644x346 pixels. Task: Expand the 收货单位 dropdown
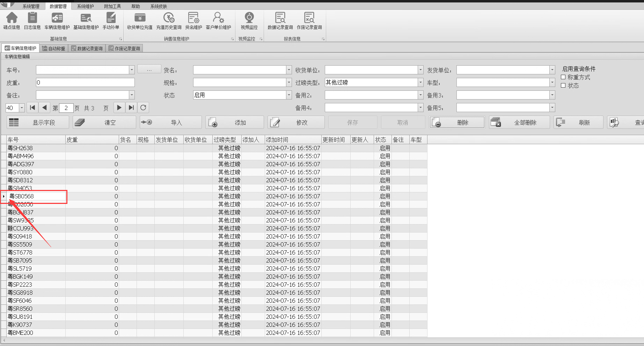tap(420, 70)
